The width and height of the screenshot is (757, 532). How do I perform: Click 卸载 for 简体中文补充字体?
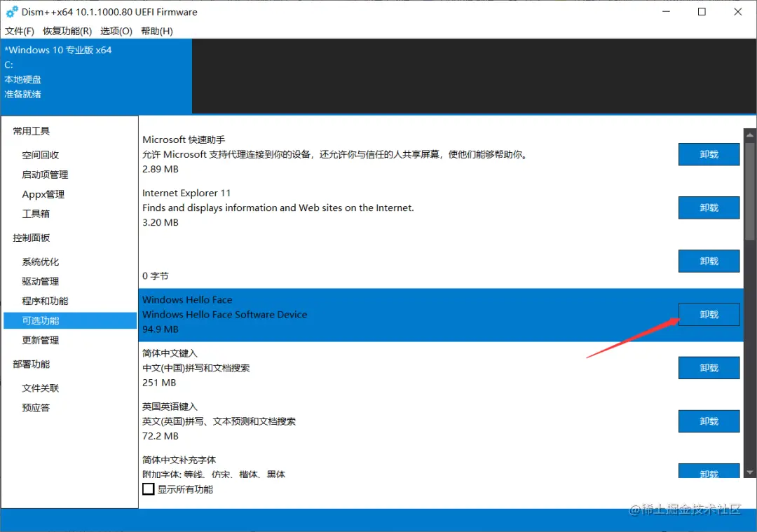pyautogui.click(x=709, y=471)
